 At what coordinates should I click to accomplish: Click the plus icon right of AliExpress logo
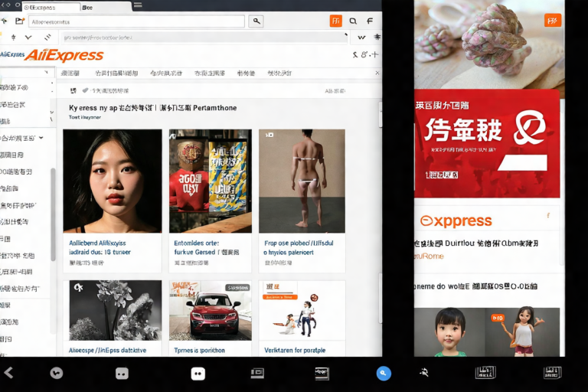point(374,55)
